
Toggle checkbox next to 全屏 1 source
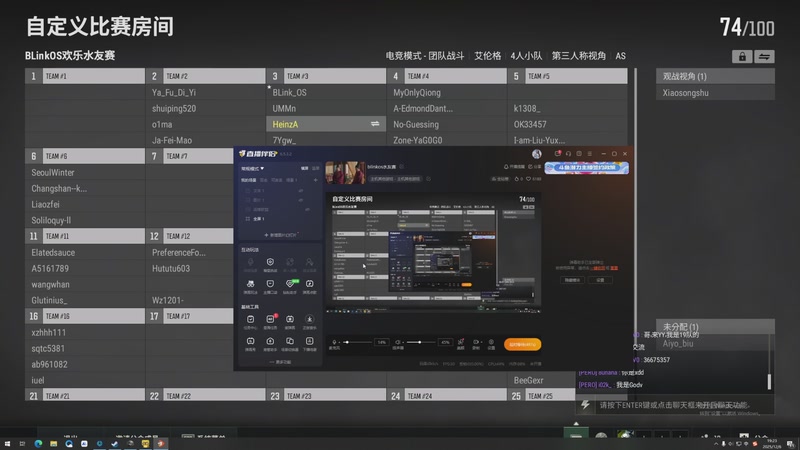(x=248, y=219)
